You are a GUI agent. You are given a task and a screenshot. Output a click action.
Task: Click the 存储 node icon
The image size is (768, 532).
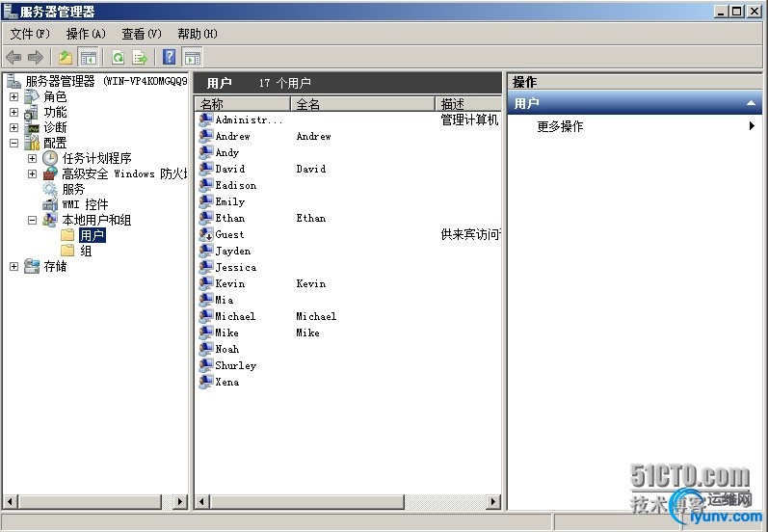coord(32,267)
